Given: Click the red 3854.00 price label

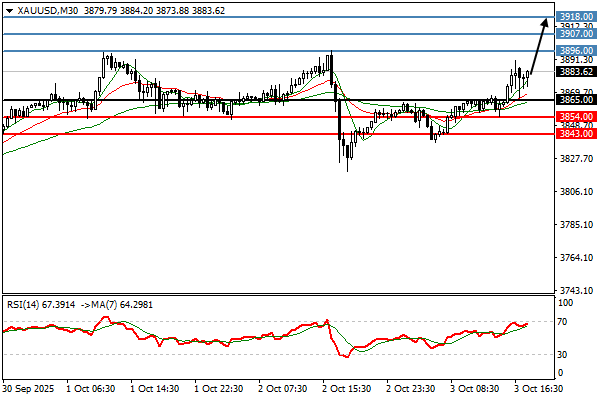Looking at the screenshot, I should click(577, 117).
